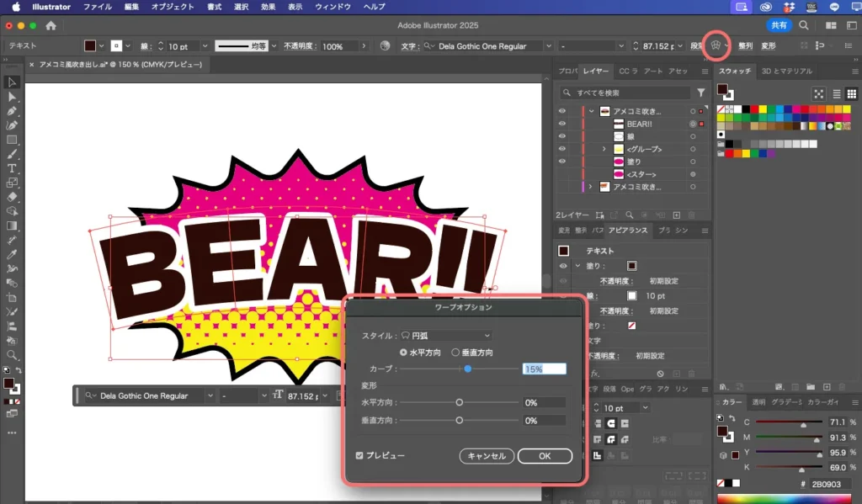Collapse the アメコミ吹き layer group
Viewport: 862px width, 504px height.
(x=591, y=111)
